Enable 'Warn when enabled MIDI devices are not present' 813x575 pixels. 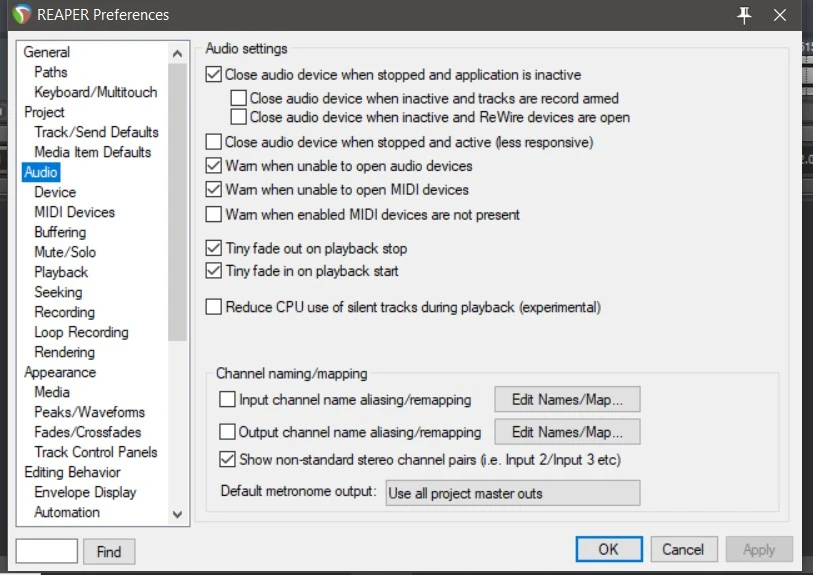click(x=214, y=214)
